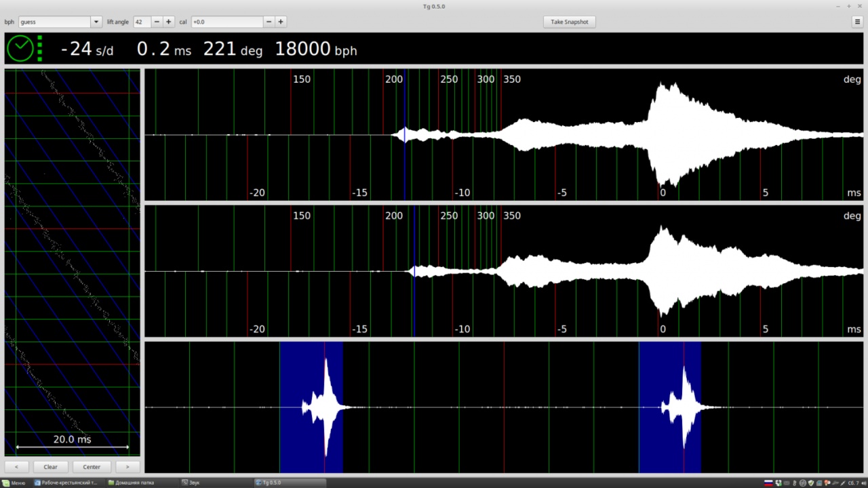Click the green clock status icon
The image size is (868, 488).
pos(20,48)
